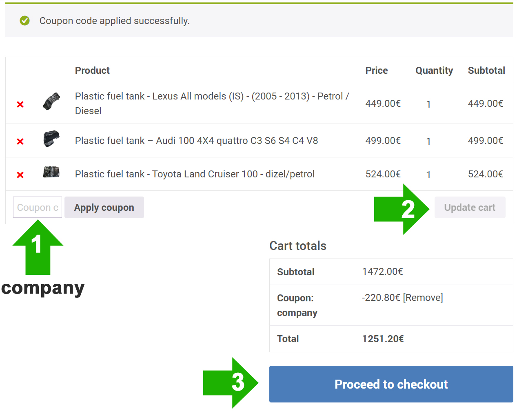Viewport: 517px width, 420px height.
Task: Remove the Audi 100 fuel tank item
Action: click(x=20, y=141)
